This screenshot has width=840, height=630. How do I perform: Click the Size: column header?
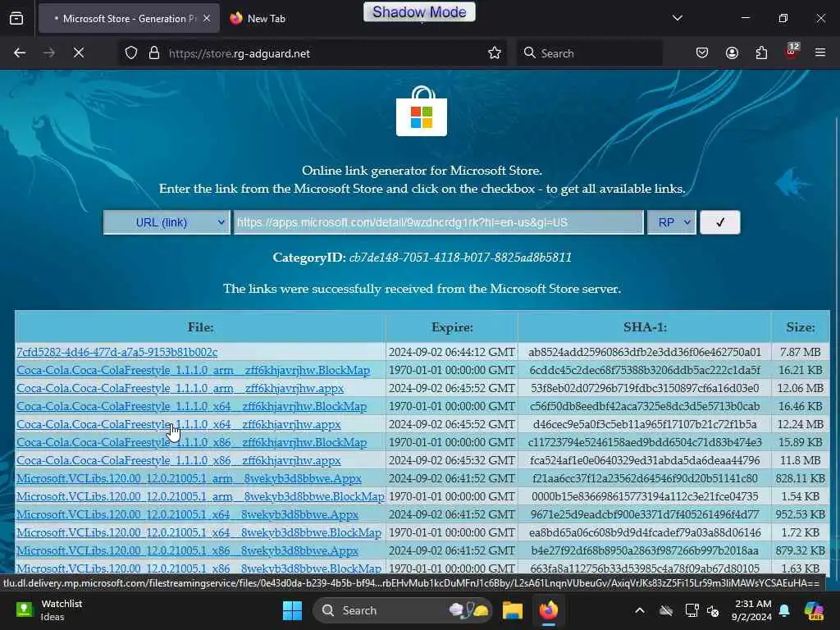[801, 327]
